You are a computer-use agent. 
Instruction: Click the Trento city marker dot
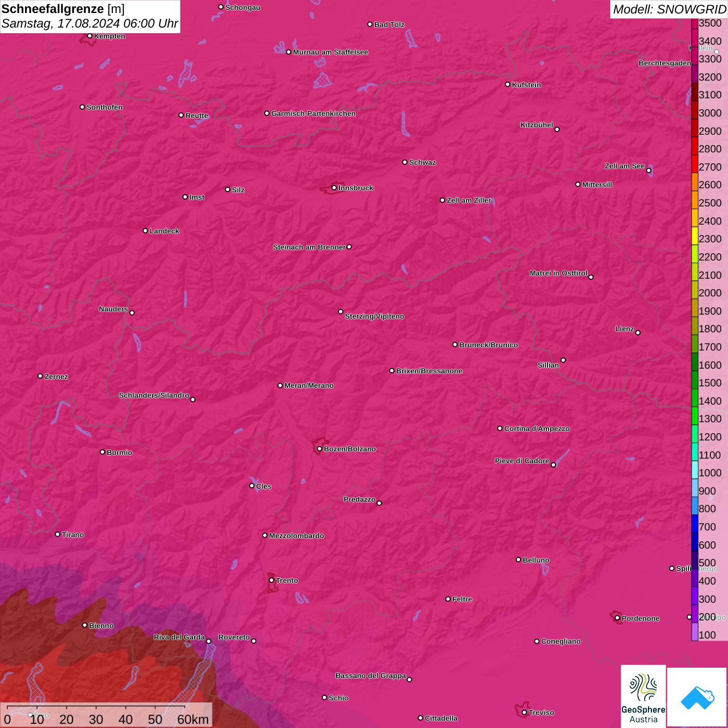[x=271, y=580]
